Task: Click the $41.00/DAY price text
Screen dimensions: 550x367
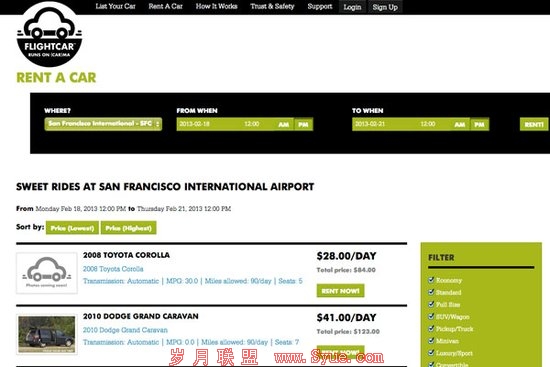Action: [346, 318]
